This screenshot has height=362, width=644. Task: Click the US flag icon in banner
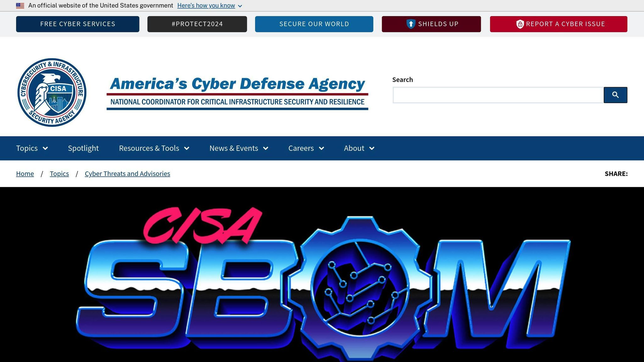click(x=20, y=6)
